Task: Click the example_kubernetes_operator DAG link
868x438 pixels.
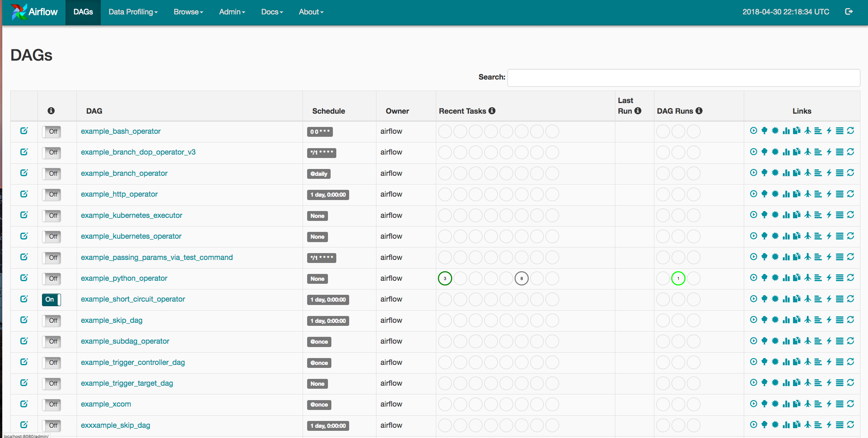Action: pyautogui.click(x=131, y=236)
